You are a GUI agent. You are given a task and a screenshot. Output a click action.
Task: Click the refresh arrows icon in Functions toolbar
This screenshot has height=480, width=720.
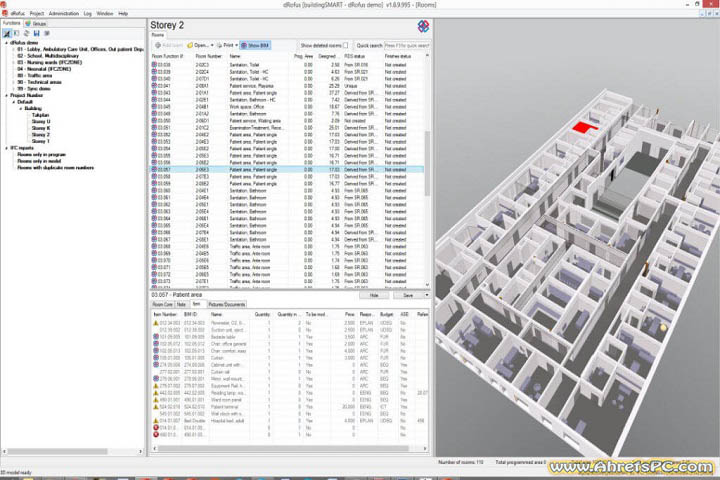point(27,34)
